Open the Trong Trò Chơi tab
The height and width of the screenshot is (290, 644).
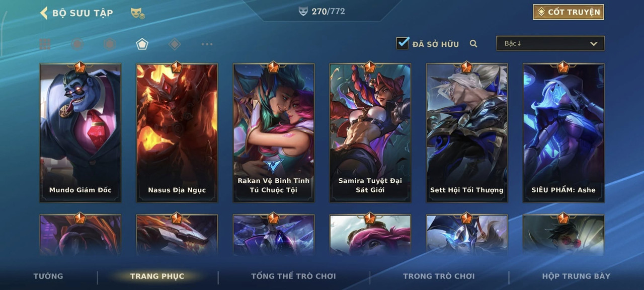click(x=439, y=276)
